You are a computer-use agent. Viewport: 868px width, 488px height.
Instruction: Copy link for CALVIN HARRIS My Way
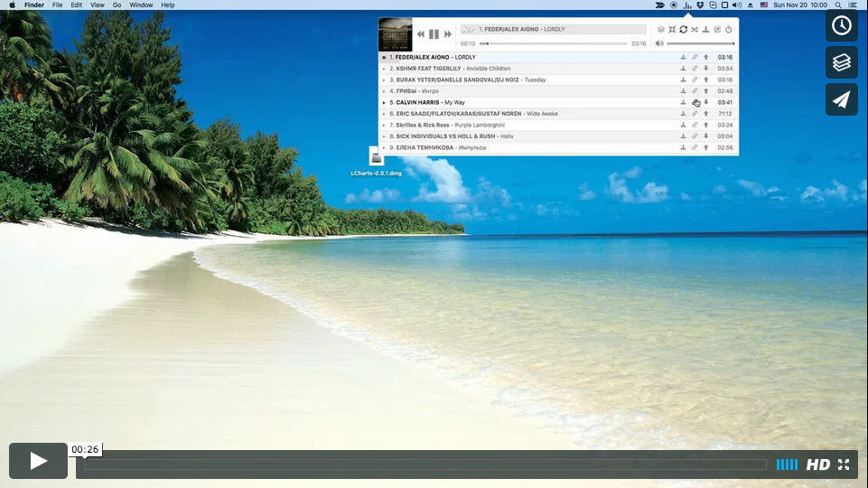695,102
